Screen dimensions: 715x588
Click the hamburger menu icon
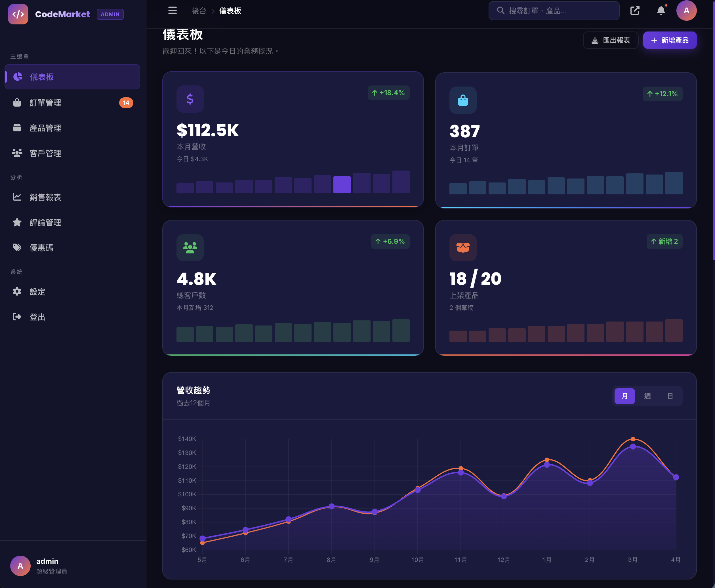click(x=173, y=10)
